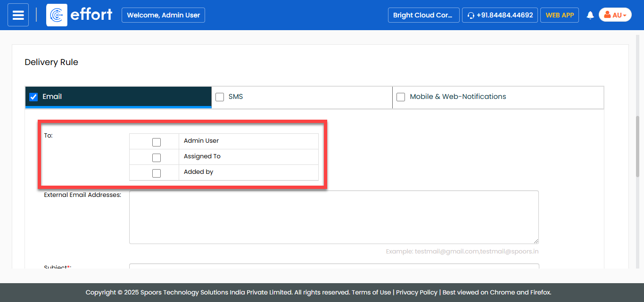
Task: Open the Privacy Policy footer link
Action: point(416,292)
